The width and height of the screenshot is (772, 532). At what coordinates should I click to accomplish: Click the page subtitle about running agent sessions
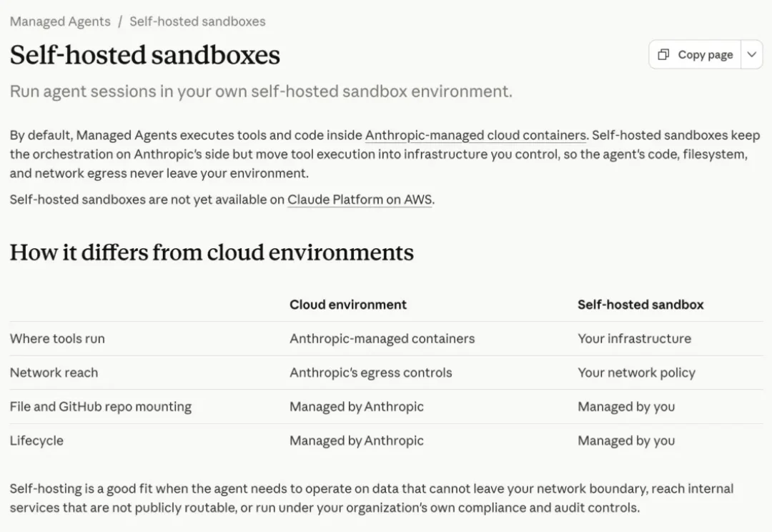pyautogui.click(x=261, y=92)
